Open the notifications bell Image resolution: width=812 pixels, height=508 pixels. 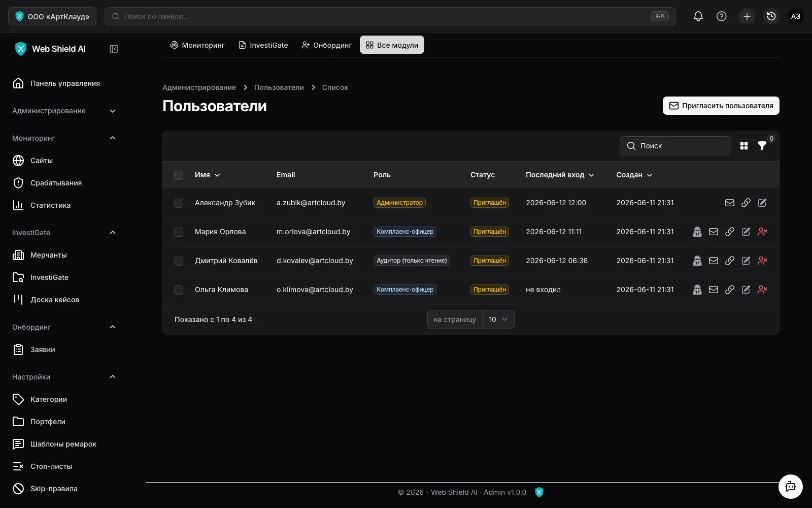698,16
